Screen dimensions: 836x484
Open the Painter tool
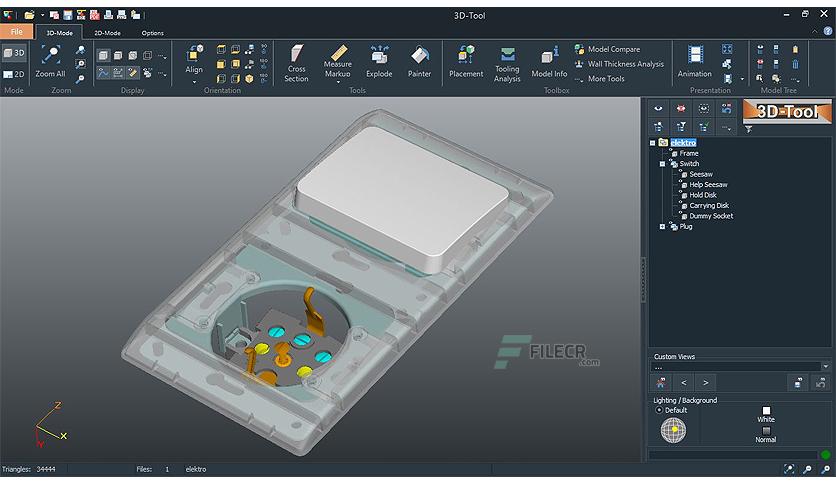point(420,62)
